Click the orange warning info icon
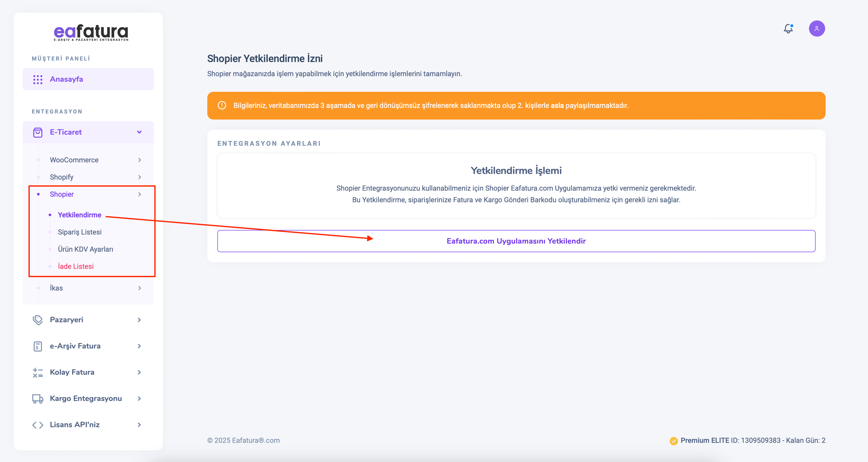The image size is (868, 462). pos(222,105)
